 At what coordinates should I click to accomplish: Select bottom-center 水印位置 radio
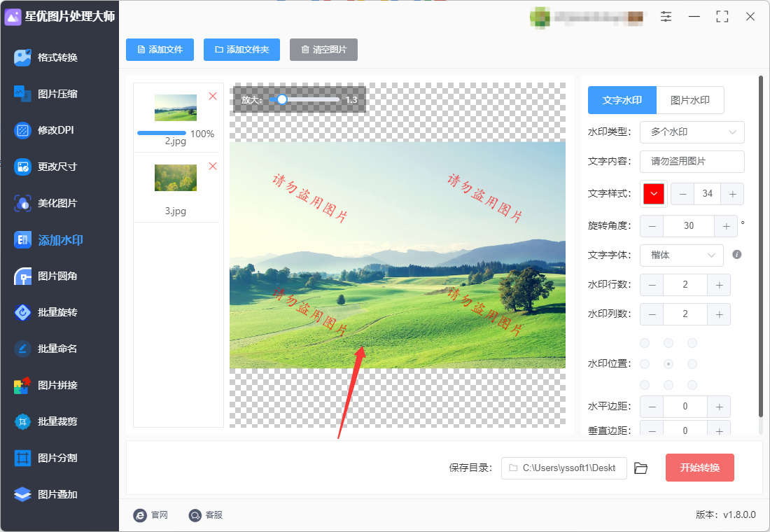668,384
